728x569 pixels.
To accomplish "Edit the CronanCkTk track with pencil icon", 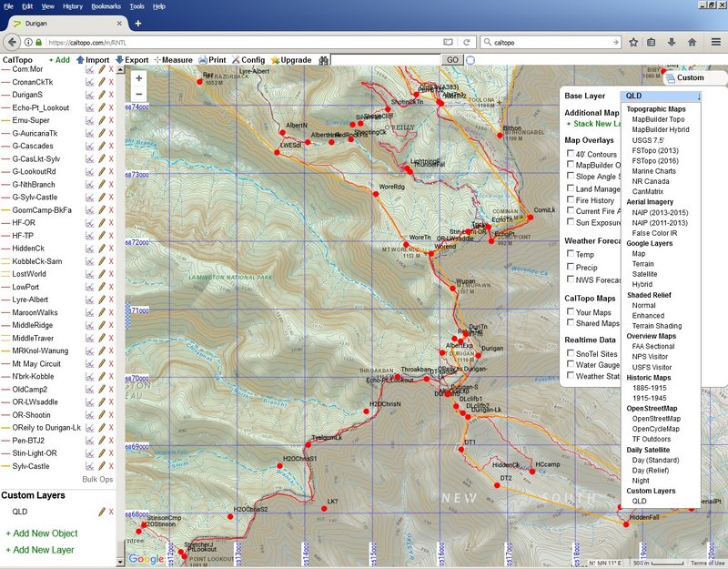I will pos(102,82).
